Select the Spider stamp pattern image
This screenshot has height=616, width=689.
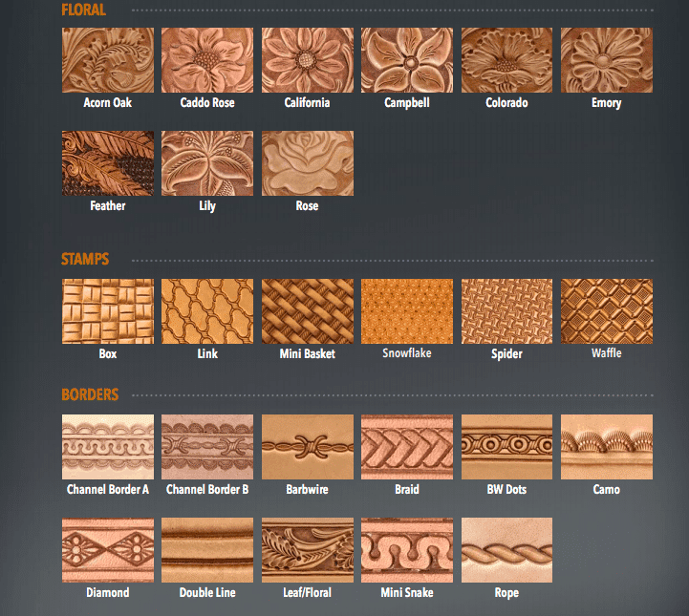[506, 311]
